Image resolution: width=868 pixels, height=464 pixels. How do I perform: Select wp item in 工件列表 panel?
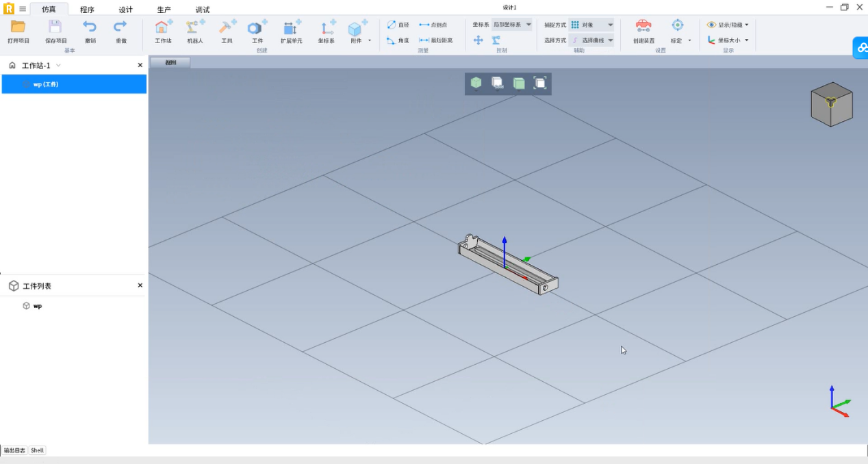point(37,306)
